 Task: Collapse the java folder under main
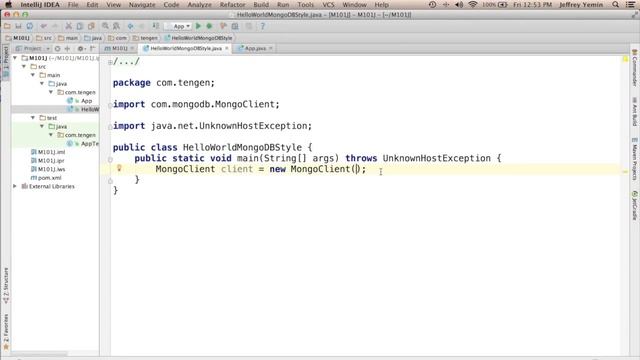[42, 84]
